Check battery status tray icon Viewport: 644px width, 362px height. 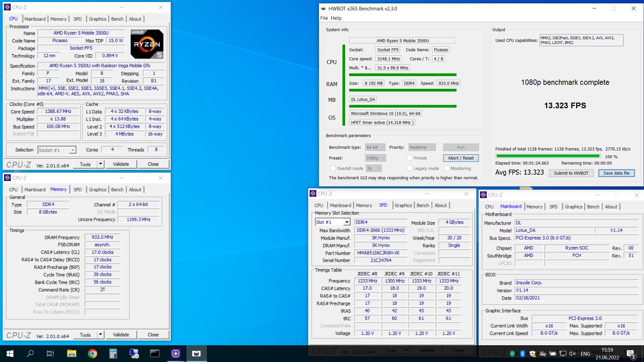(x=553, y=354)
